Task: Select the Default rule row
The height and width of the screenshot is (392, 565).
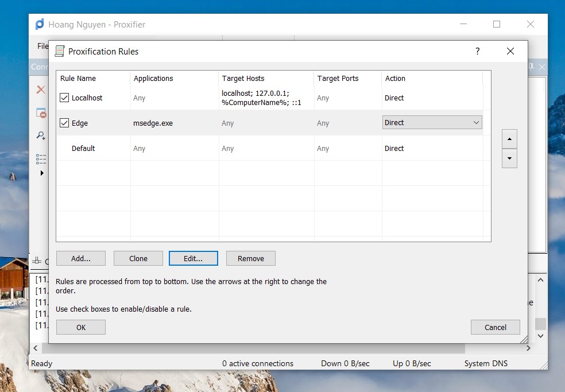Action: (x=83, y=149)
